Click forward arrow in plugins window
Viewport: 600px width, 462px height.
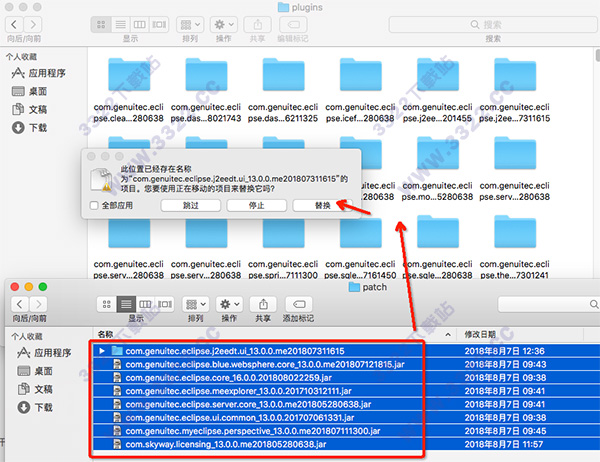point(33,25)
